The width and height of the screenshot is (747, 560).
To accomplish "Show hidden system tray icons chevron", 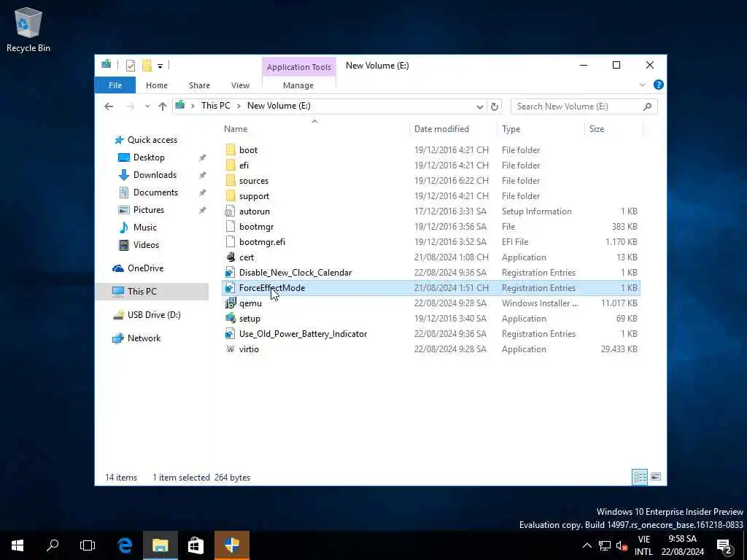I will point(587,545).
